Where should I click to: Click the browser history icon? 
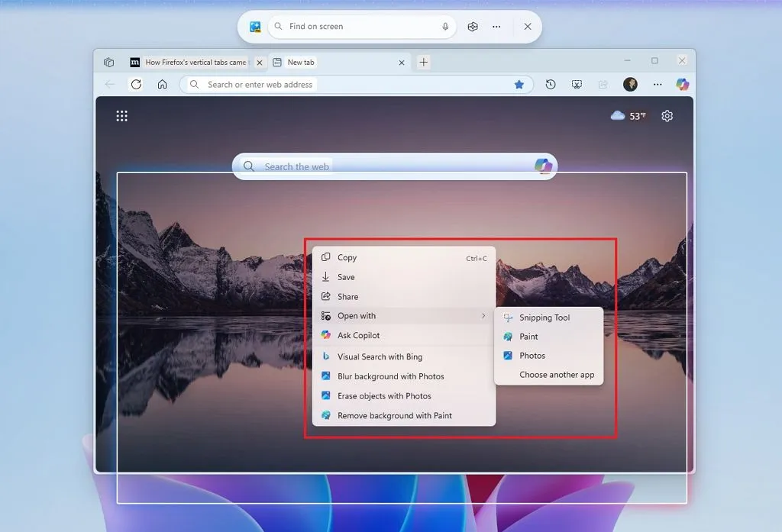(x=551, y=85)
